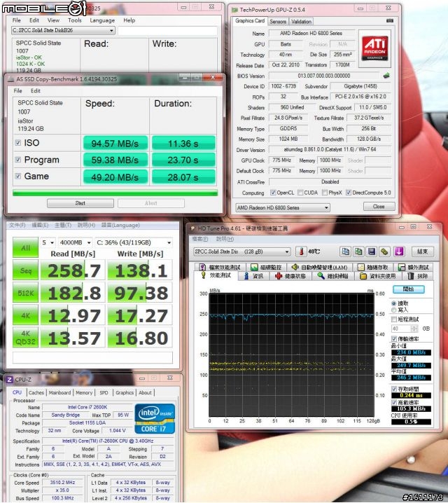This screenshot has width=448, height=503.
Task: Open CrystalDiskMark drive C: dropdown
Action: (x=134, y=242)
